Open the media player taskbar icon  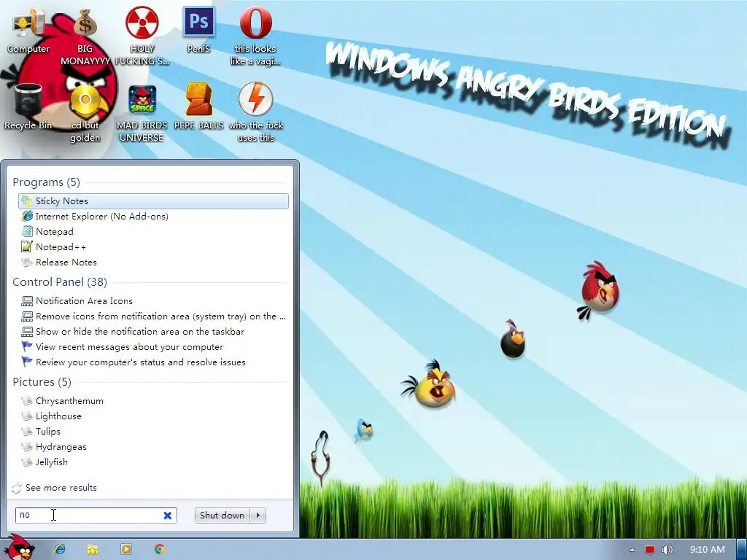pos(125,550)
